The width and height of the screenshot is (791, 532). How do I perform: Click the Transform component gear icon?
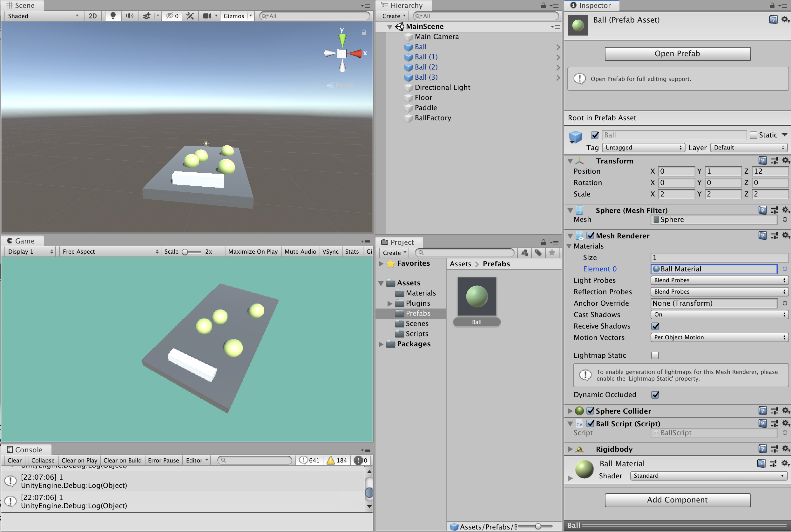click(785, 161)
